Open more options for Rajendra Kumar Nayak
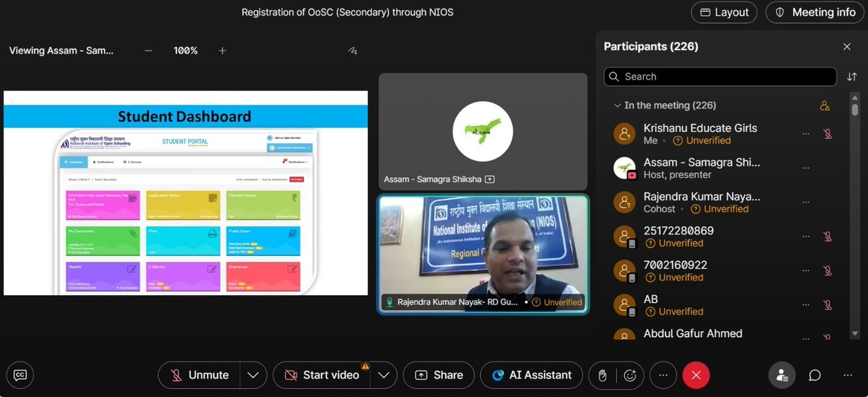 (x=806, y=202)
